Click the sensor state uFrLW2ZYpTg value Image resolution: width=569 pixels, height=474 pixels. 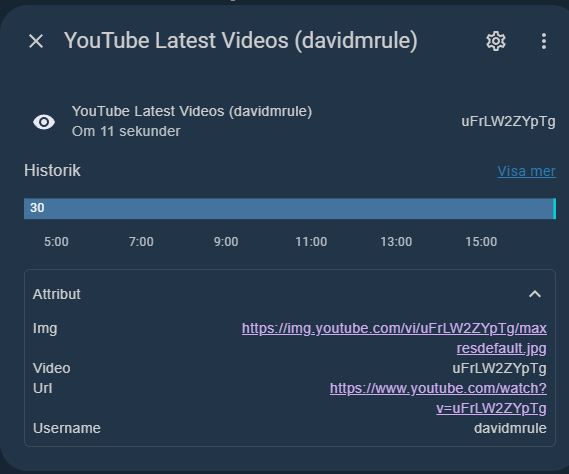pyautogui.click(x=508, y=121)
